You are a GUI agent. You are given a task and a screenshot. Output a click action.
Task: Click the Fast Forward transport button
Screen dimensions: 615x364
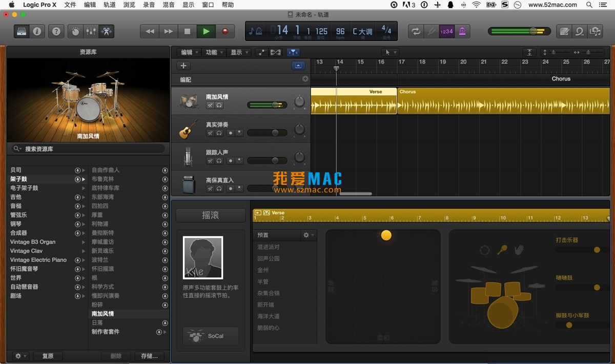pyautogui.click(x=169, y=31)
